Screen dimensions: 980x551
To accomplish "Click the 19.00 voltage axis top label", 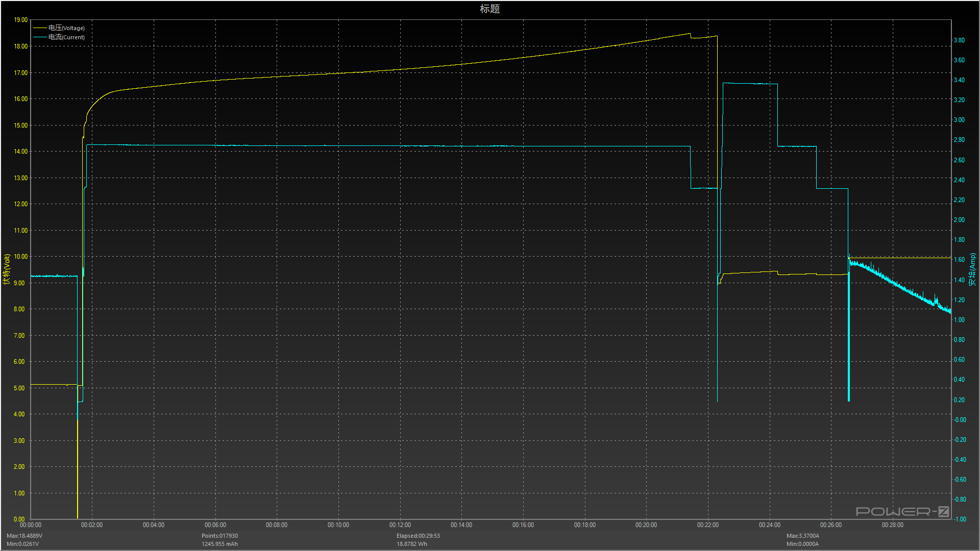I will [x=21, y=20].
